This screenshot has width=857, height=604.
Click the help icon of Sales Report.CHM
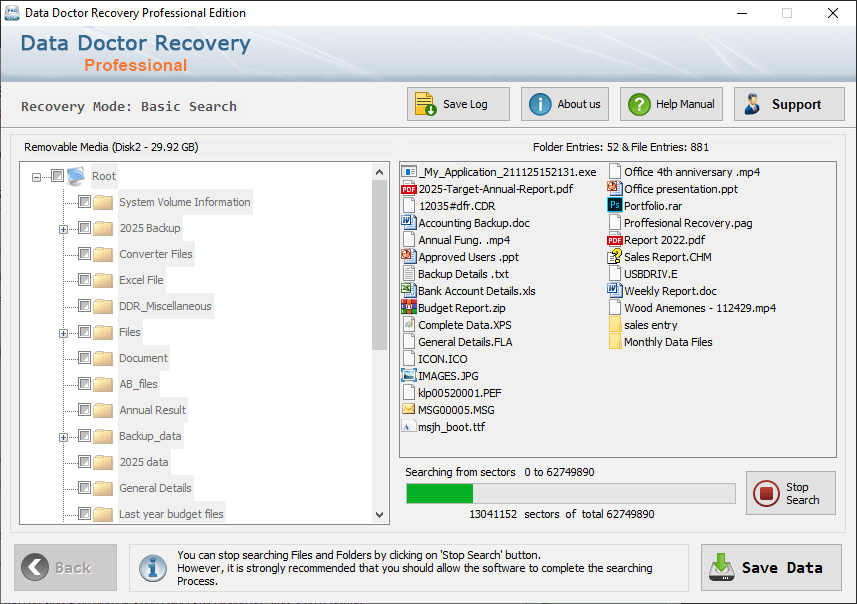pyautogui.click(x=614, y=257)
